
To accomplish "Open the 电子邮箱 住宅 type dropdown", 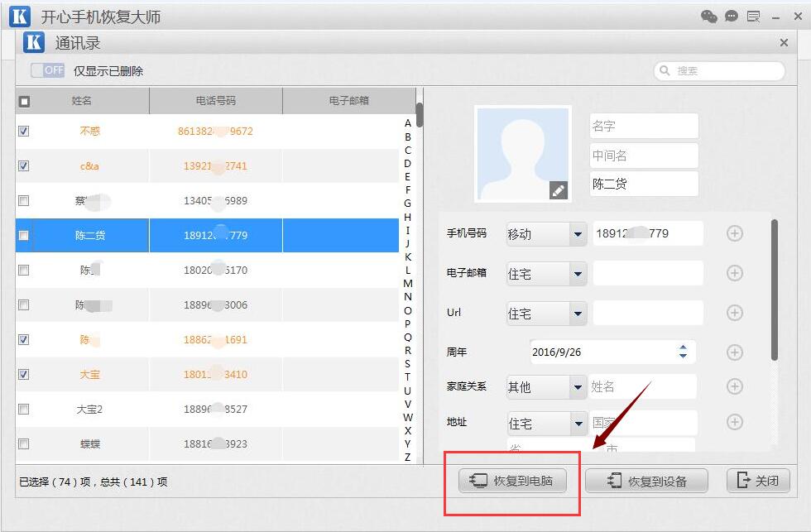I will (x=547, y=274).
